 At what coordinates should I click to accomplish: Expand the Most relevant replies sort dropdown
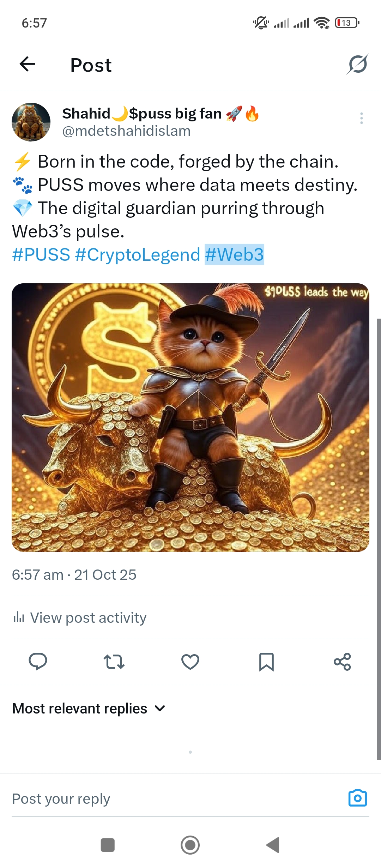89,709
